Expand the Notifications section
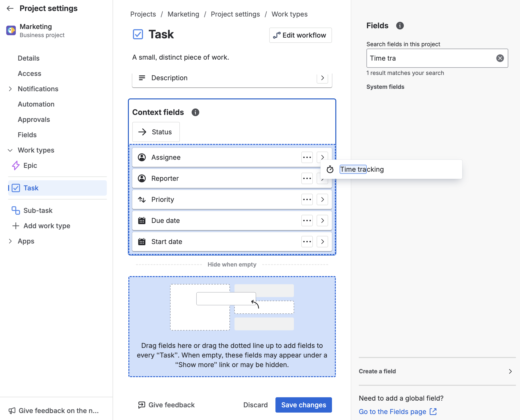 (10, 89)
